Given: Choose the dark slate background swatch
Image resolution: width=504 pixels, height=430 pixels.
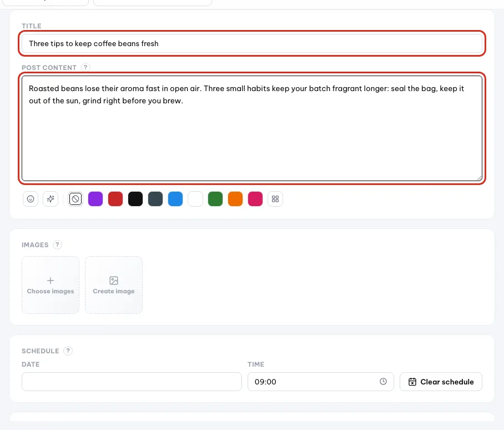Looking at the screenshot, I should [x=155, y=199].
